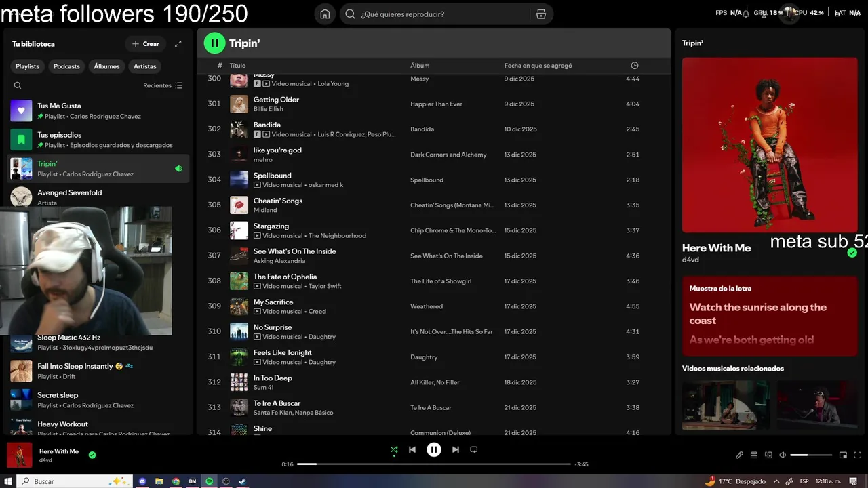Click The Neighbourhood artist link
The image size is (868, 488).
point(337,236)
